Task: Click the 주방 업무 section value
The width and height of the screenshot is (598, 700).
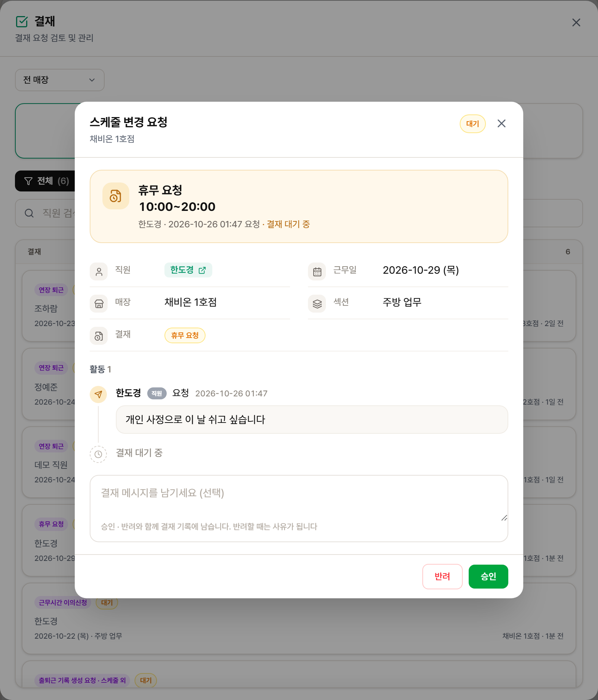Action: click(402, 302)
